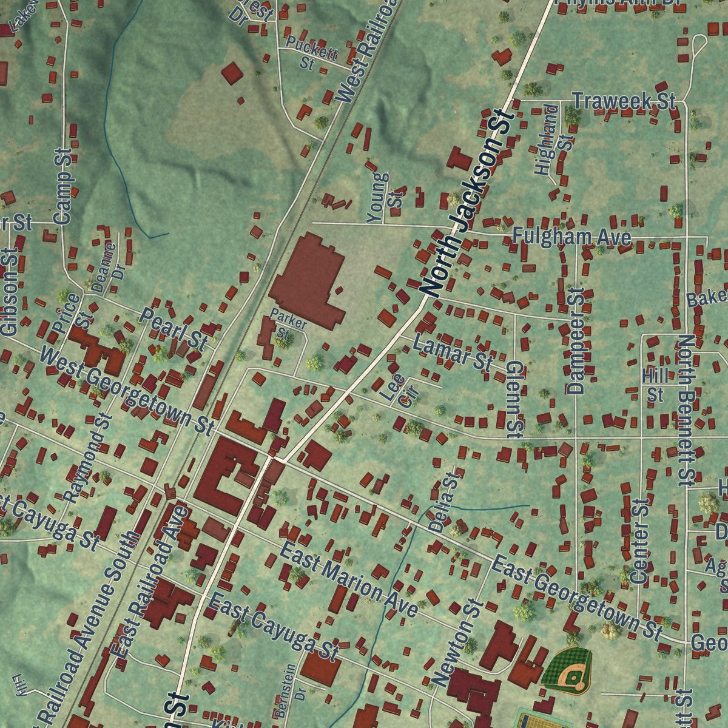This screenshot has height=728, width=728.
Task: Click the Raymond St label
Action: tap(87, 457)
